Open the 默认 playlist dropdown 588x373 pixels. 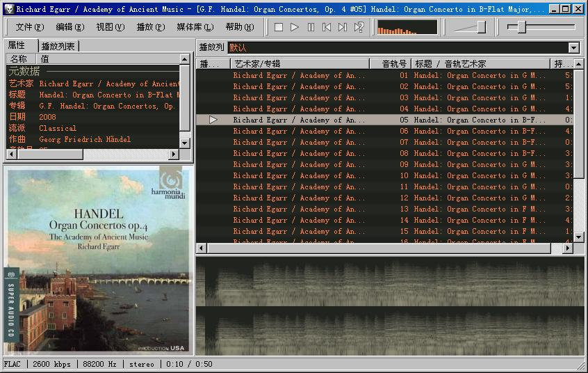573,48
